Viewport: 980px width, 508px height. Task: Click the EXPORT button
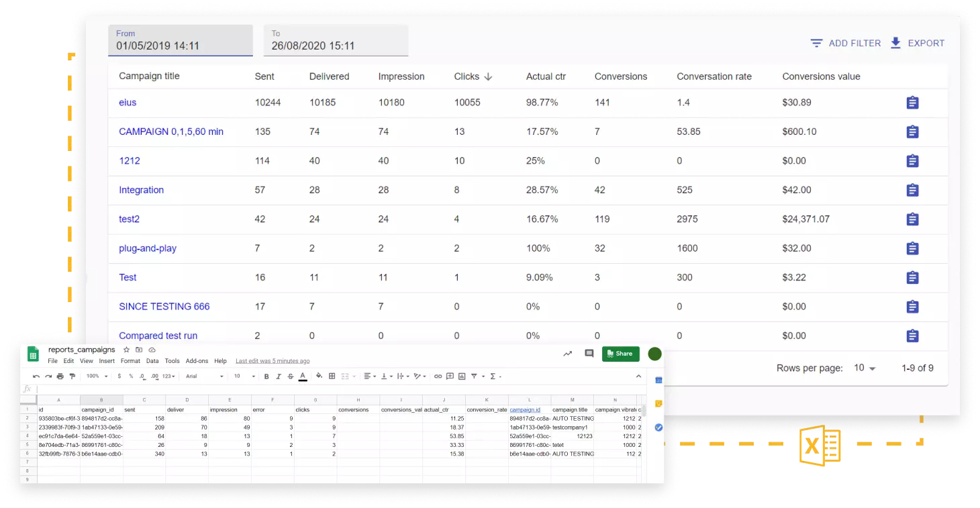point(917,43)
